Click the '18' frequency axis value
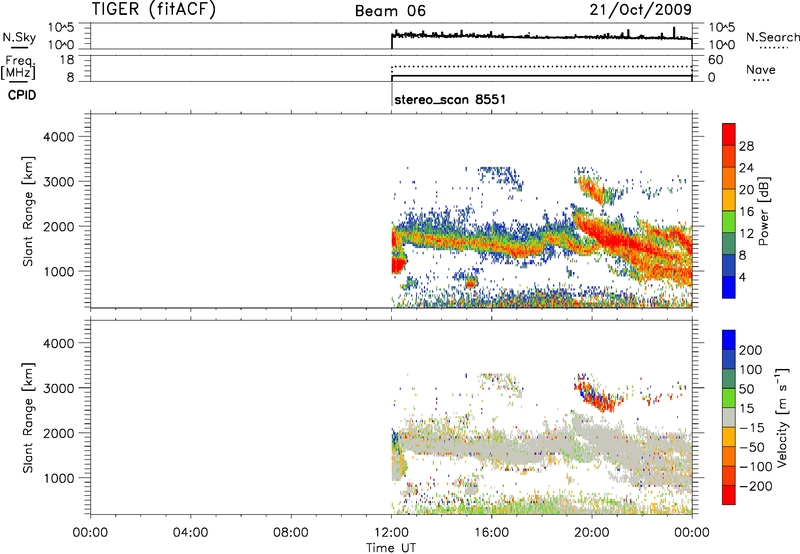The height and width of the screenshot is (554, 800). tap(67, 60)
